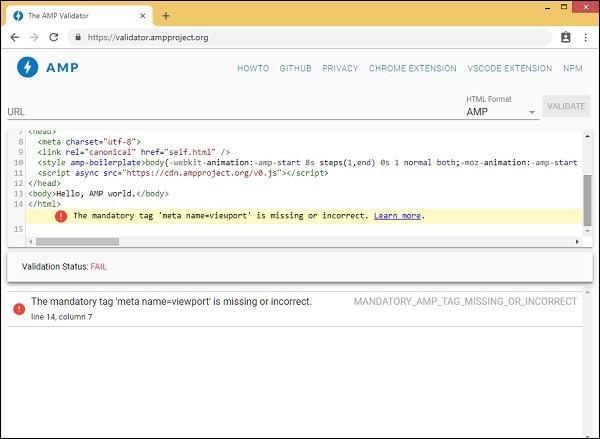Click the padlock site info icon
The width and height of the screenshot is (600, 439).
[x=78, y=37]
